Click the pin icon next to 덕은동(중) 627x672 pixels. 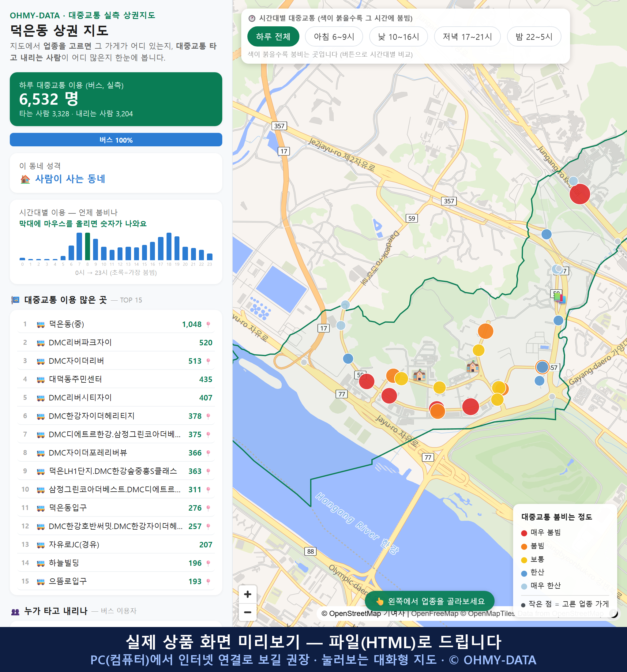point(208,324)
